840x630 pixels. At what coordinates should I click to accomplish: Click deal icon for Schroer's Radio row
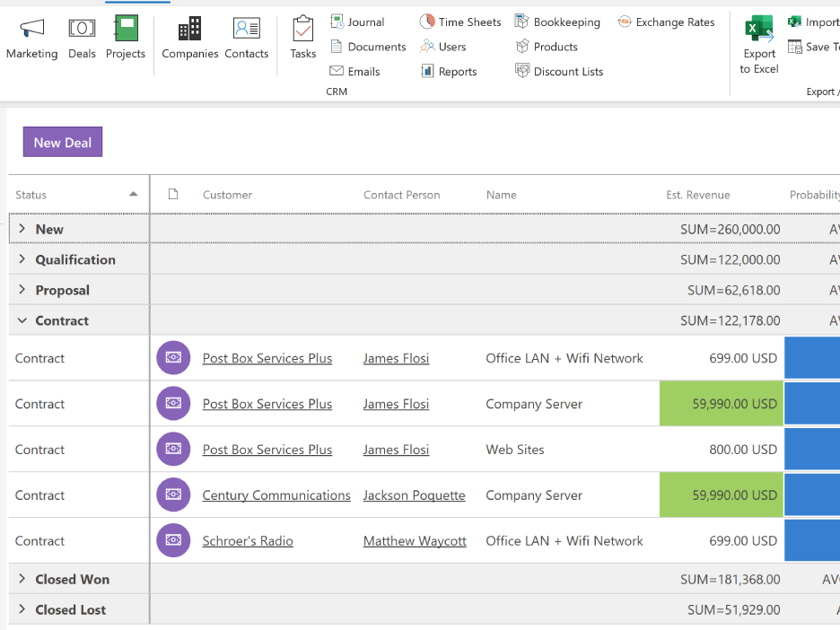pyautogui.click(x=173, y=540)
